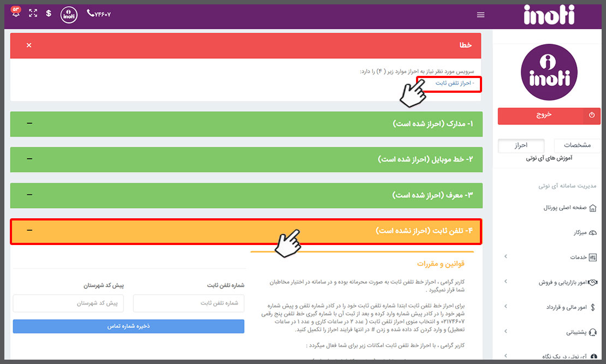Click the home icon for صفحه اصلی پورتال

593,208
